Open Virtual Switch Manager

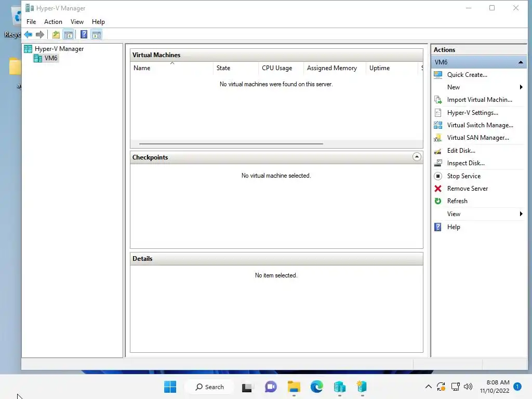click(480, 125)
